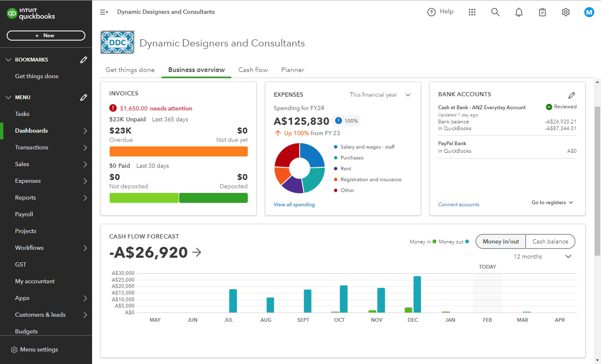The image size is (601, 364).
Task: Switch chart to Cash balance view
Action: (x=550, y=241)
